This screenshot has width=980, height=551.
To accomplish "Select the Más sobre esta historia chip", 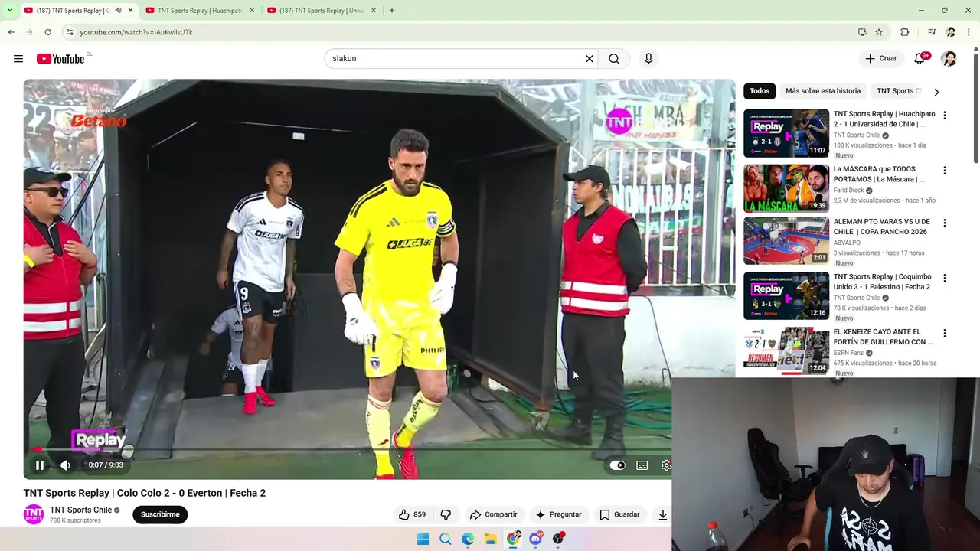I will tap(823, 91).
